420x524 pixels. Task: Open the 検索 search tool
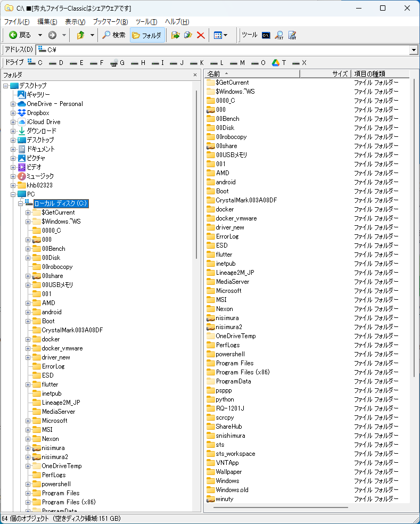(114, 35)
